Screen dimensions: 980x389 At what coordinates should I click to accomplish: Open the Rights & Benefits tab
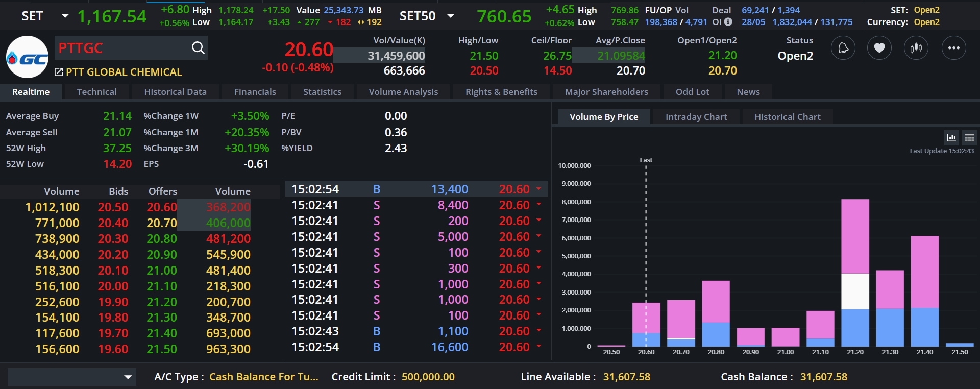502,92
